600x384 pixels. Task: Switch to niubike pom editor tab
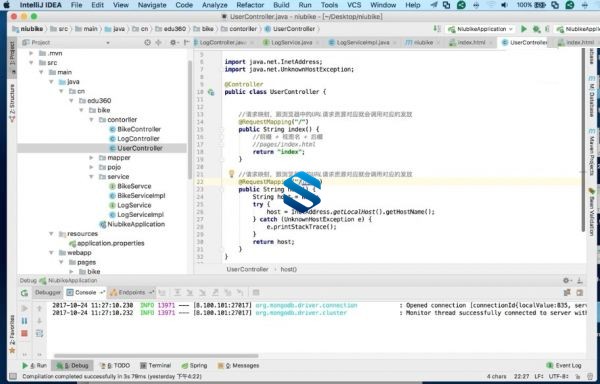(422, 42)
